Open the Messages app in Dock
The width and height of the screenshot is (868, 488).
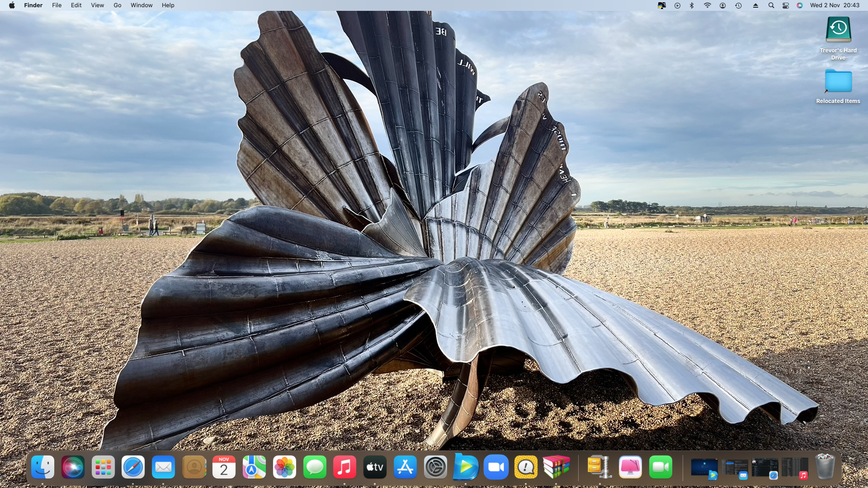pyautogui.click(x=315, y=467)
